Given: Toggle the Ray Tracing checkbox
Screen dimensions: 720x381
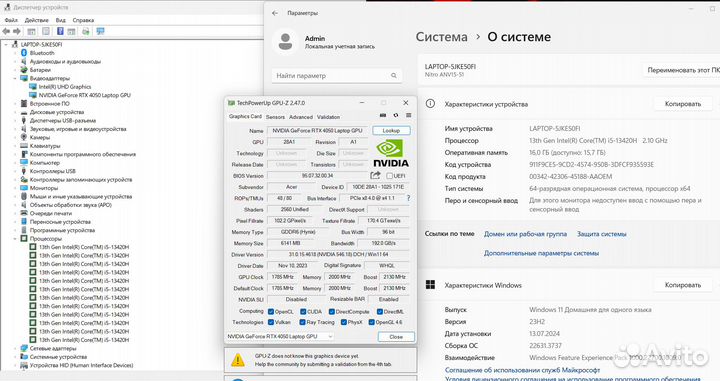Looking at the screenshot, I should 303,322.
